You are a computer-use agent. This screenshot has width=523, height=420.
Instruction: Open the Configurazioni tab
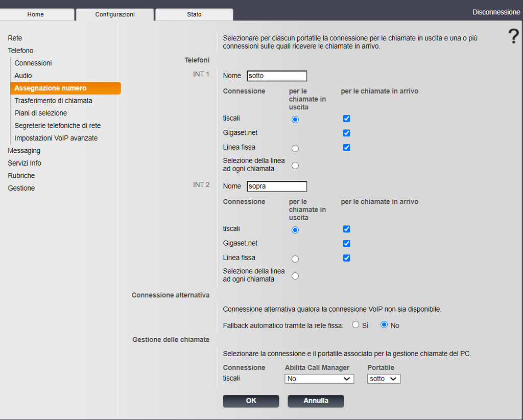115,14
